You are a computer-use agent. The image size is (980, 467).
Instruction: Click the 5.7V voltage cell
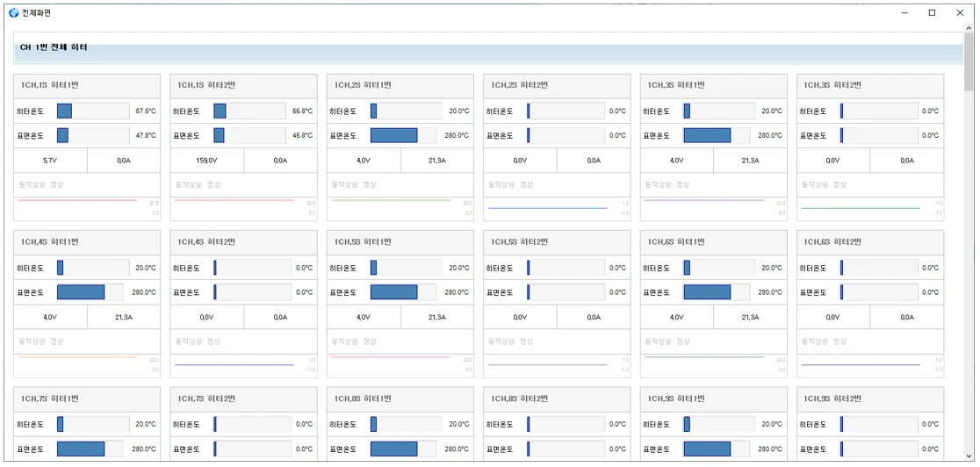[50, 161]
